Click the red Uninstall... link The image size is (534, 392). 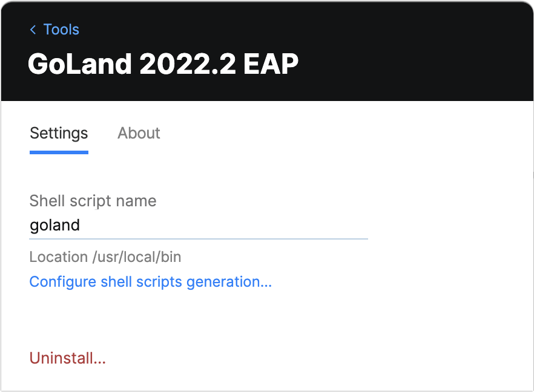(67, 358)
